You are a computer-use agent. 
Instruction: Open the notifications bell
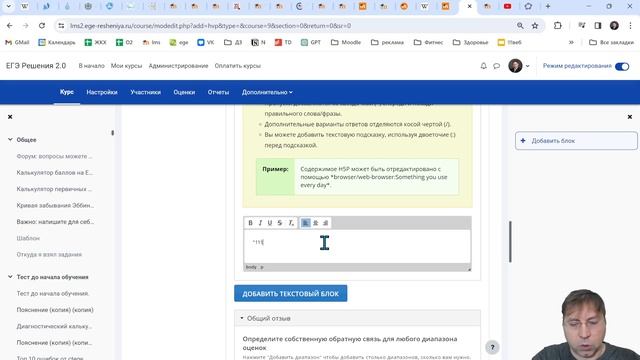(484, 66)
